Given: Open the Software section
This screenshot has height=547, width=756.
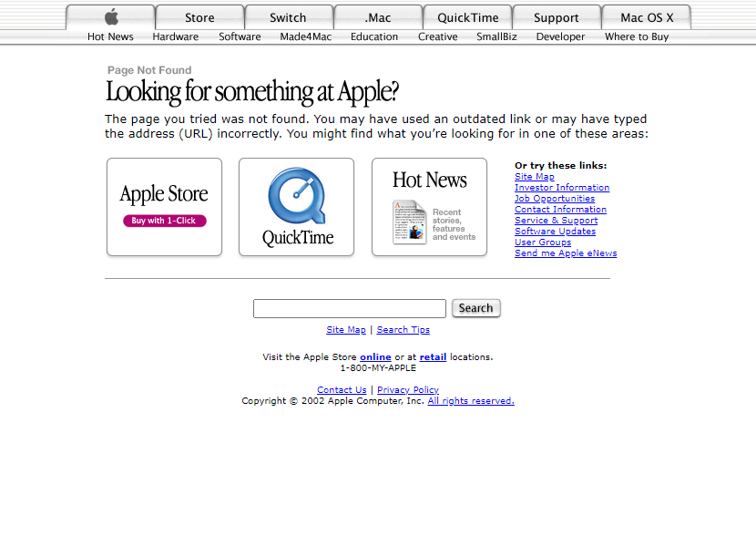Looking at the screenshot, I should 240,36.
